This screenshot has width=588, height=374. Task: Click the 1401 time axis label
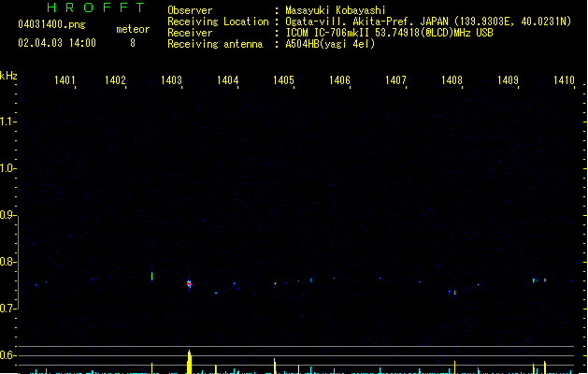65,80
